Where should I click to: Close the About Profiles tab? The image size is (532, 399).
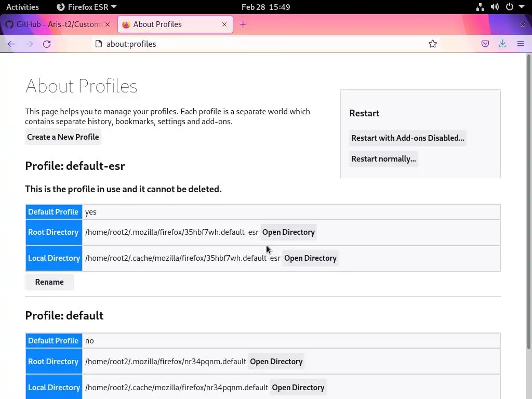coord(224,24)
